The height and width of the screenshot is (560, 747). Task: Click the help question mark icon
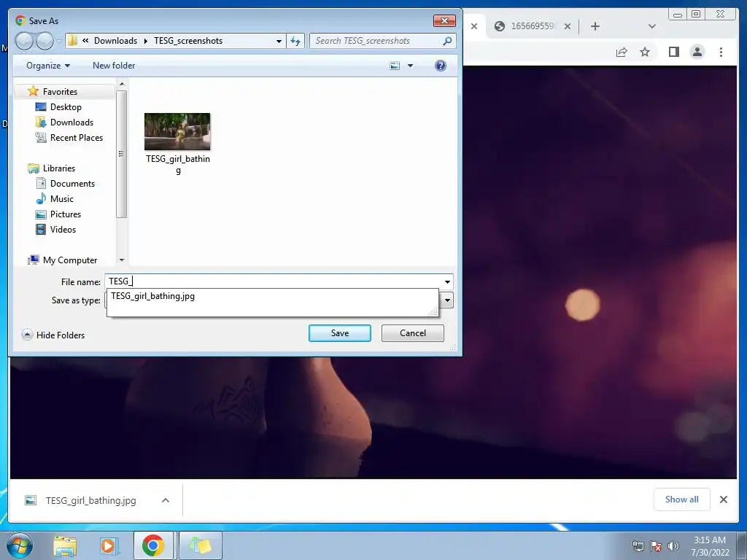(x=441, y=66)
